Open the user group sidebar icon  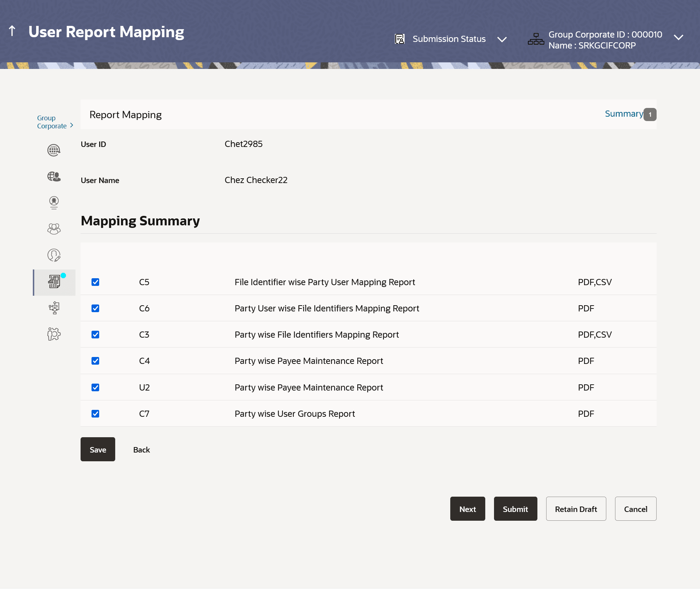pos(54,229)
